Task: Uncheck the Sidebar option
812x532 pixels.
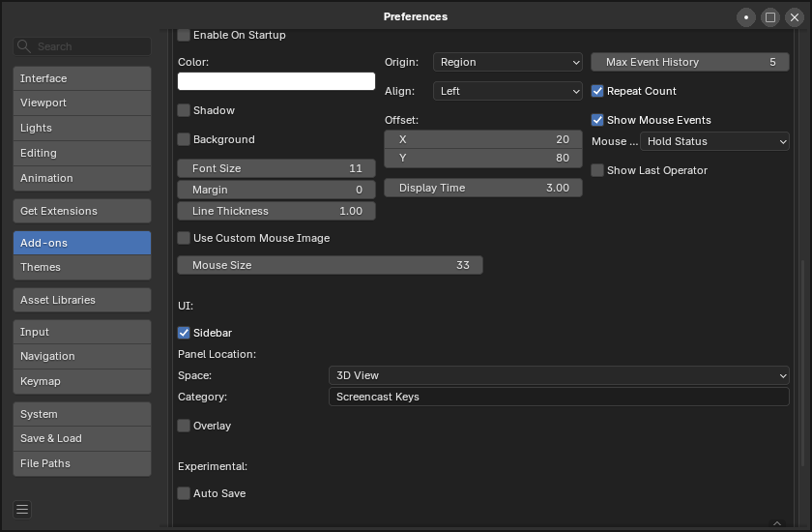Action: (184, 333)
